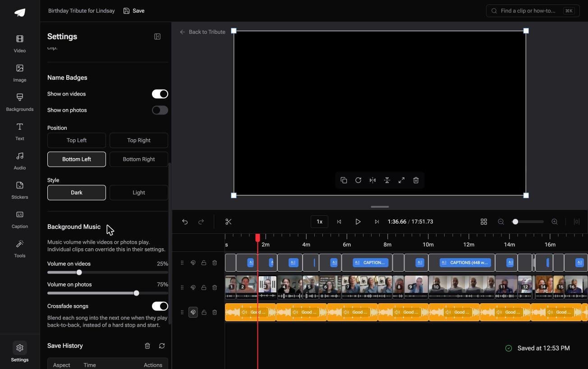
Task: Zoom out the timeline
Action: tap(501, 222)
